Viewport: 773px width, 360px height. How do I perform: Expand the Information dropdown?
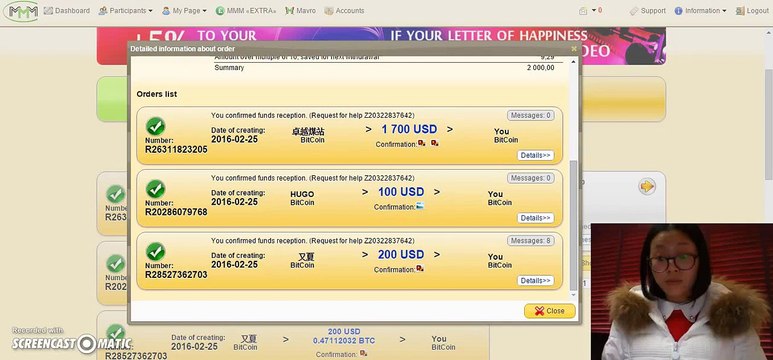tap(701, 10)
